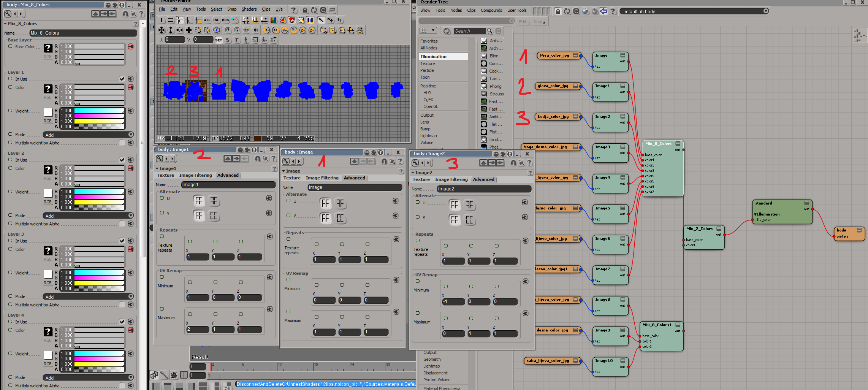This screenshot has height=390, width=868.
Task: Switch to Image Filtering tab in Image1 panel
Action: point(195,175)
